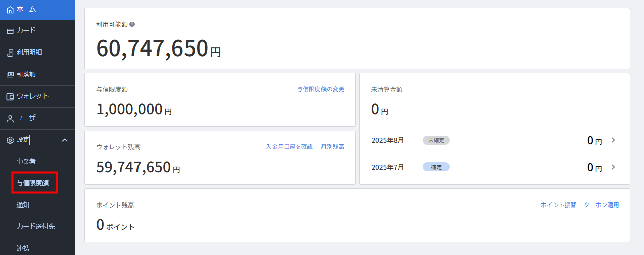Click the person icon beside ユーザー
This screenshot has height=255, width=644.
10,119
